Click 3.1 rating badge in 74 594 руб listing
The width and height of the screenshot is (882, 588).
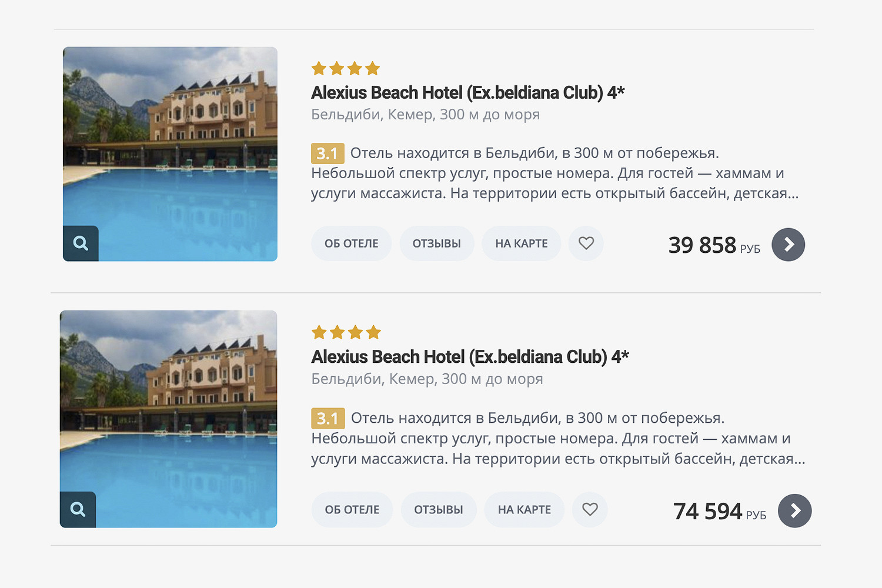pyautogui.click(x=328, y=419)
